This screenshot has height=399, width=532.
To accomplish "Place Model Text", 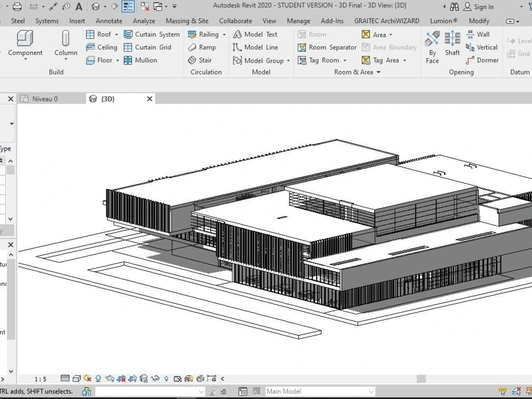I will [x=255, y=34].
